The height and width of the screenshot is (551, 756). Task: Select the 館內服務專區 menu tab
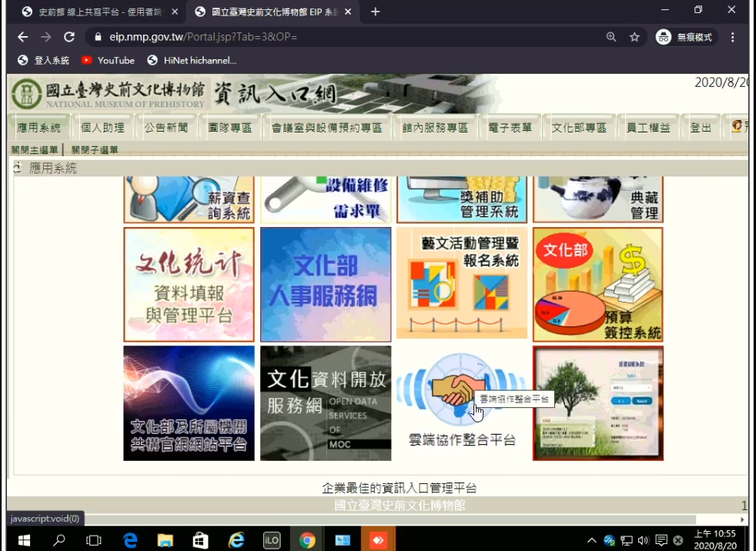pos(436,128)
